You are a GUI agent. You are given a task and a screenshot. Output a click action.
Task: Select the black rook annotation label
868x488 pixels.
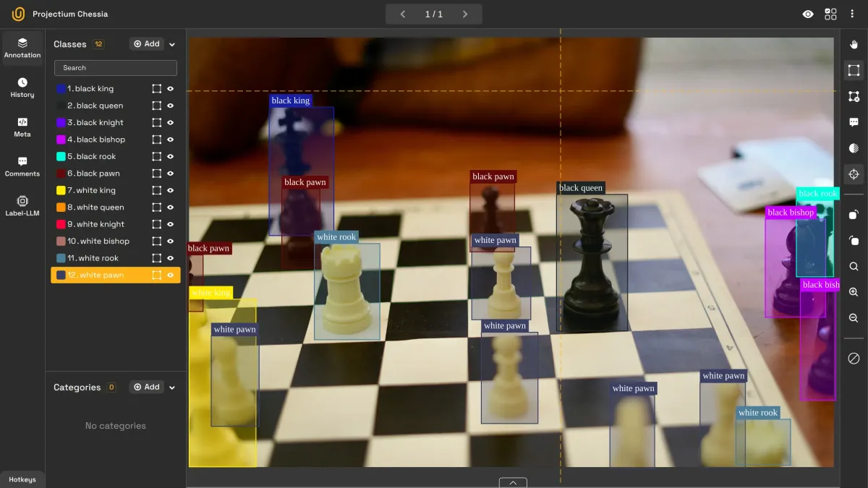[818, 194]
